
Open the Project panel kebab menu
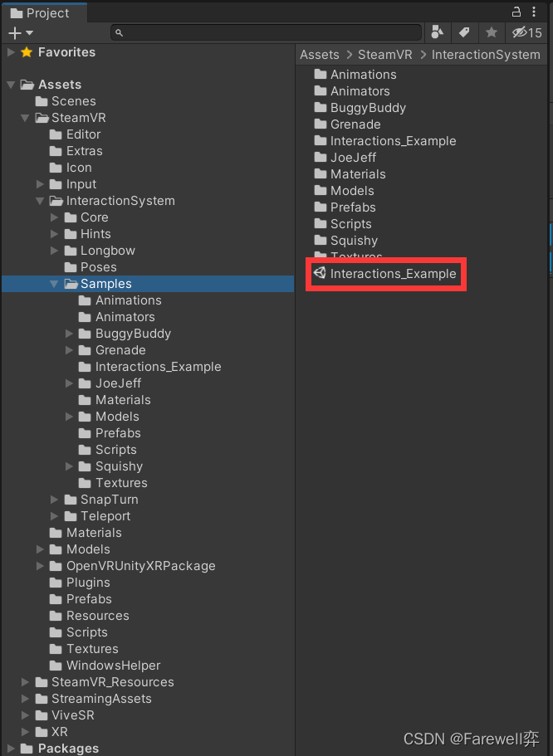[534, 12]
